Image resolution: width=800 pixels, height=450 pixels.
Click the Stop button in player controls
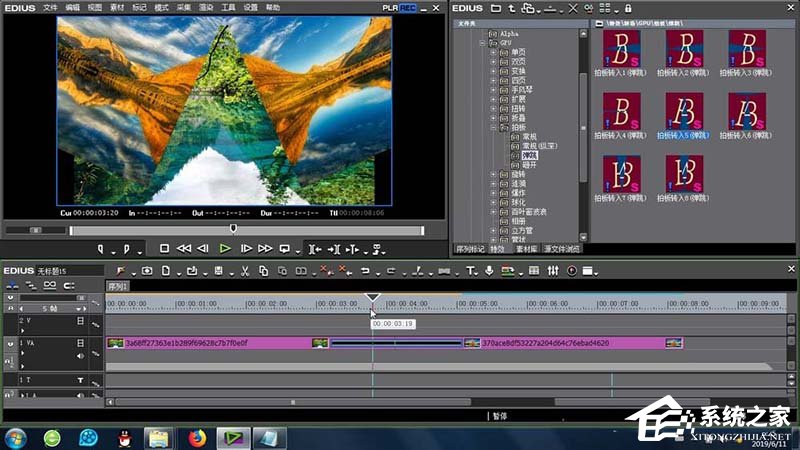pyautogui.click(x=165, y=248)
